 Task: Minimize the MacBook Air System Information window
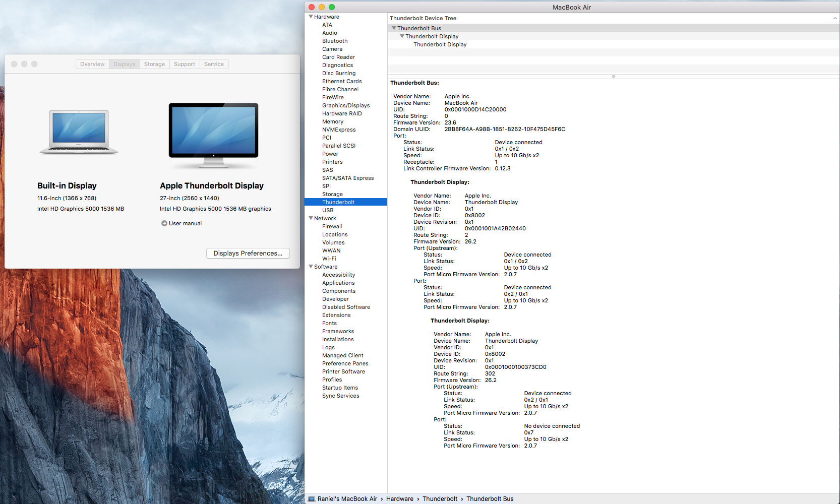click(x=322, y=7)
